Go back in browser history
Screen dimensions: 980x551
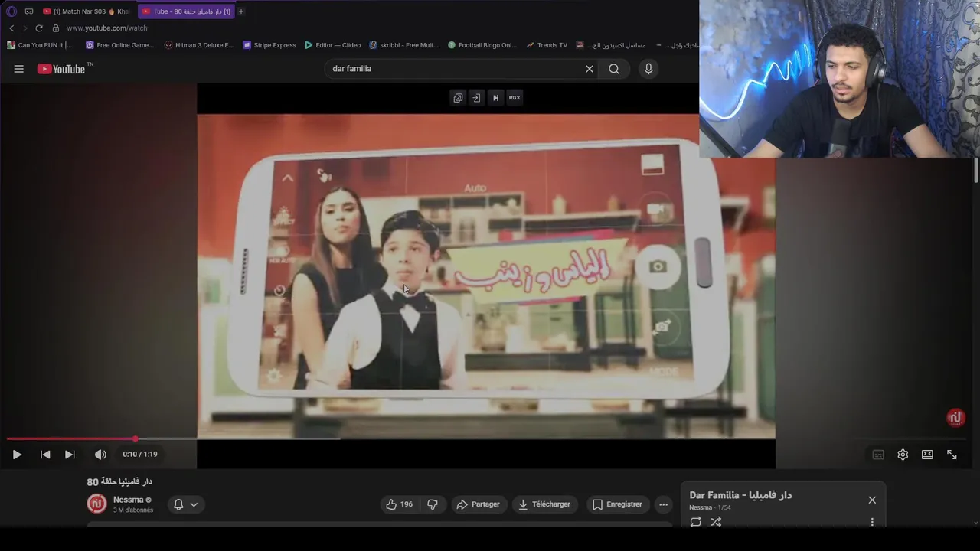pos(11,28)
